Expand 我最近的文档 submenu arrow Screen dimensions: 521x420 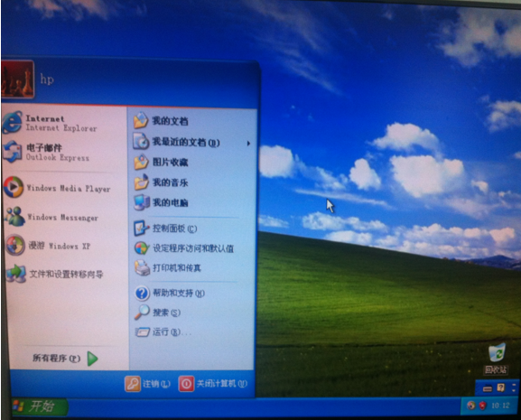248,144
